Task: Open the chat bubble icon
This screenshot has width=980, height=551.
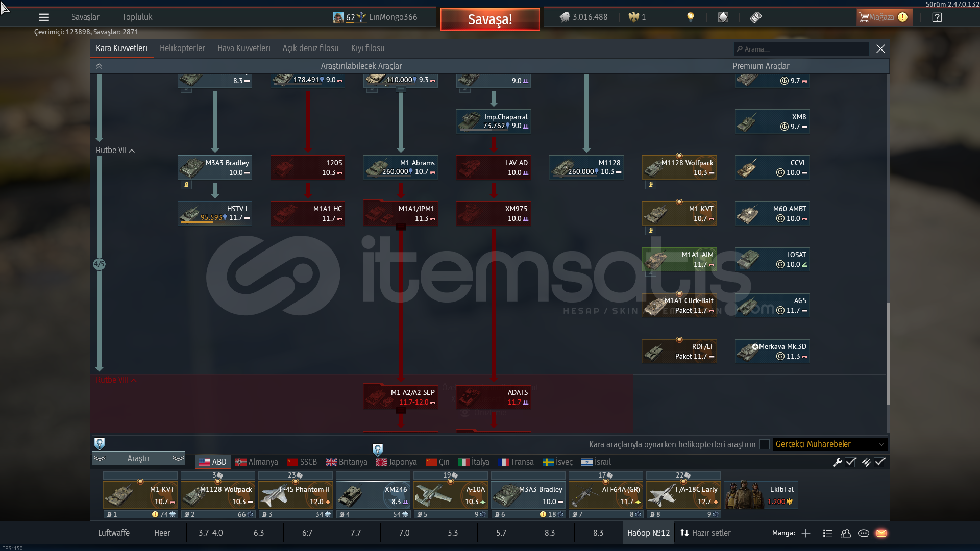Action: point(864,533)
